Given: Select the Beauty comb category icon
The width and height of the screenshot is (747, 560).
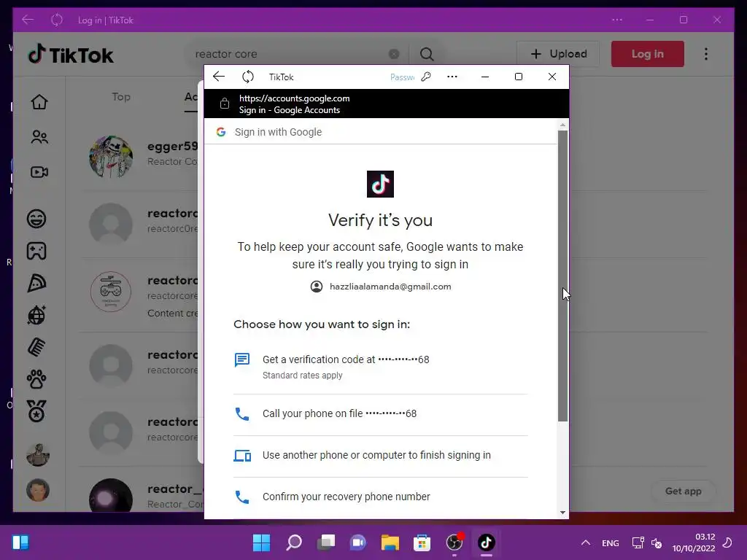Looking at the screenshot, I should tap(36, 347).
